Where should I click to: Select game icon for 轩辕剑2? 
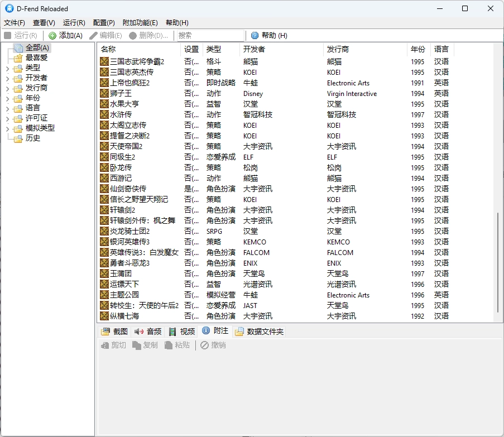[104, 210]
